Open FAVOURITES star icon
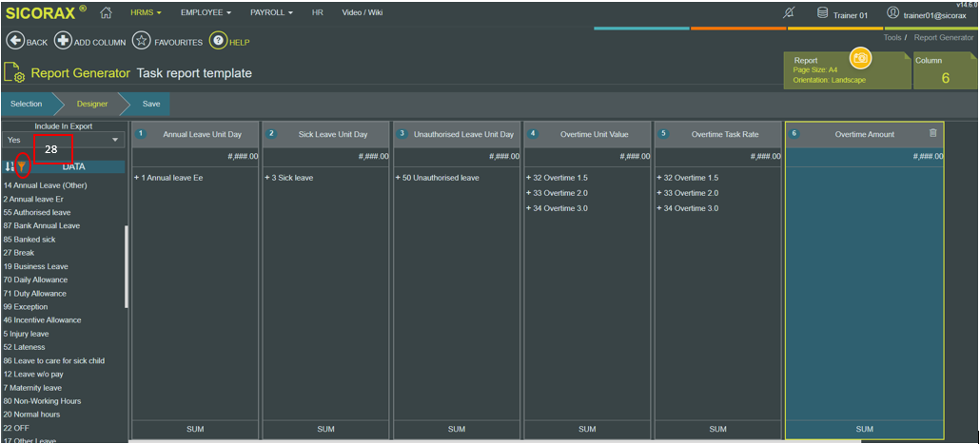Image resolution: width=980 pixels, height=444 pixels. pyautogui.click(x=141, y=41)
